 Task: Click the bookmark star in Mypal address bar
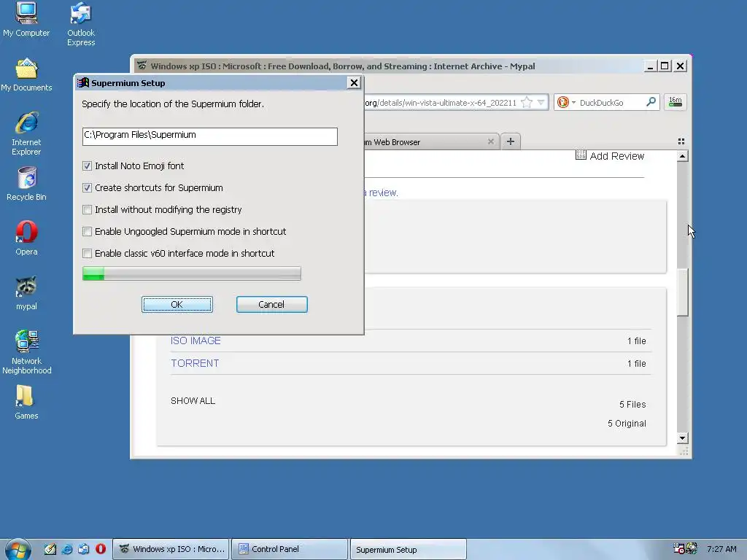click(527, 102)
